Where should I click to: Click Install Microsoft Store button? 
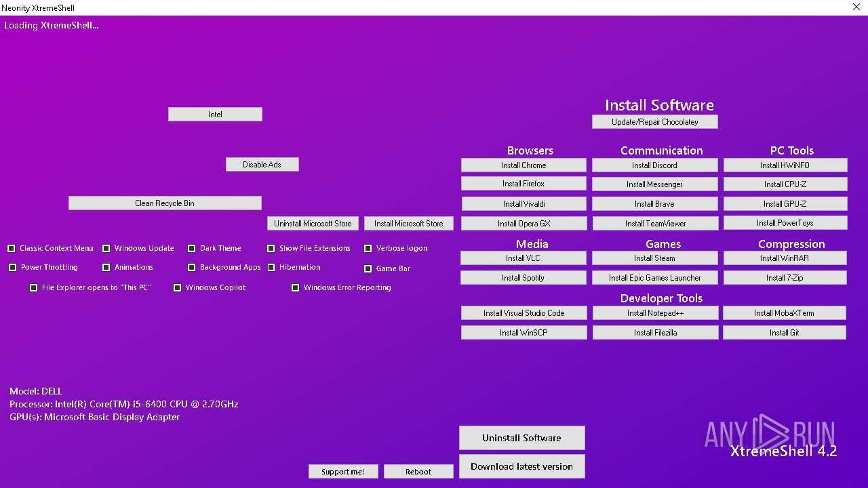[x=408, y=224]
